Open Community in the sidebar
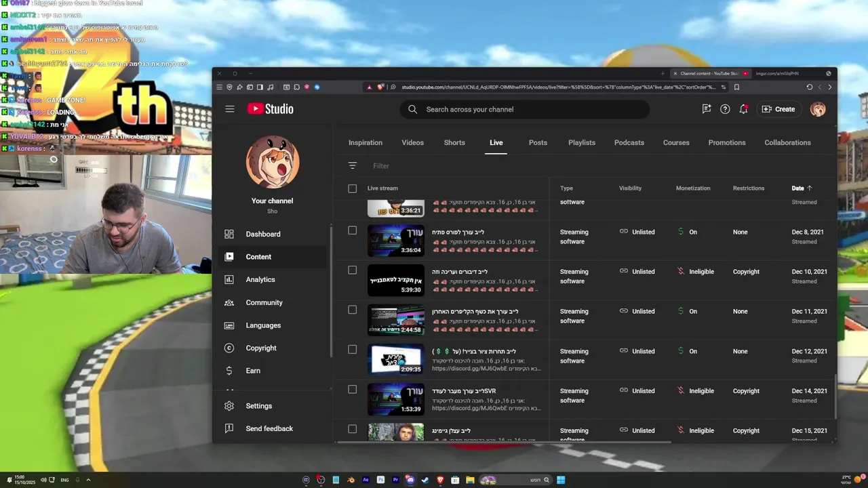868x488 pixels. tap(264, 302)
